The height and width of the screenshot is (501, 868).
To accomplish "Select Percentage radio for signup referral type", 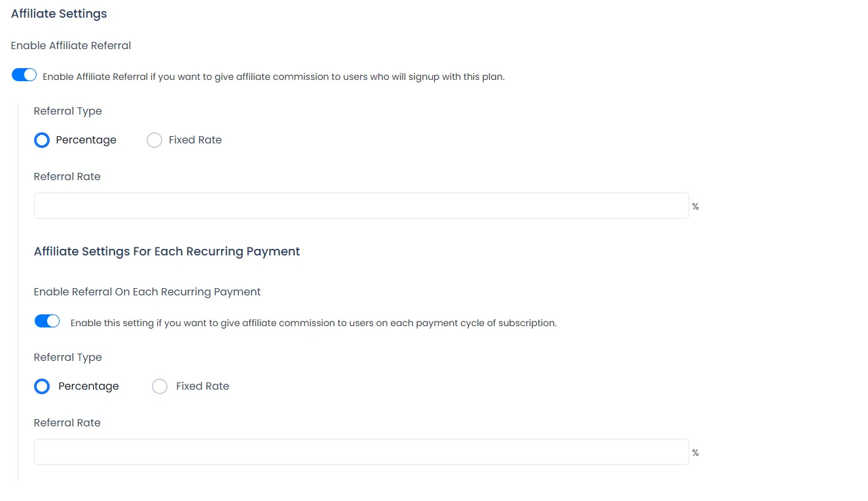I will click(x=42, y=140).
